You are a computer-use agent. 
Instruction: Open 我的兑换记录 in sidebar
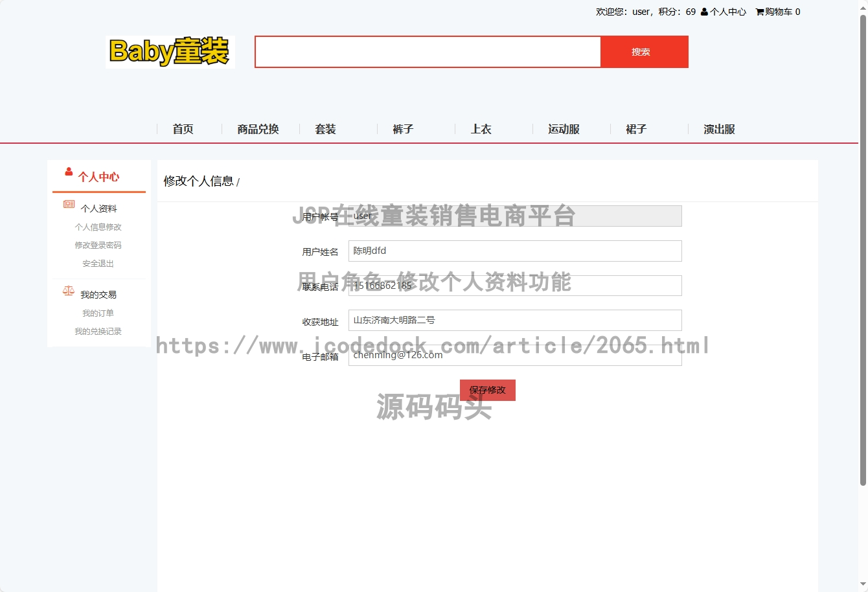click(98, 332)
